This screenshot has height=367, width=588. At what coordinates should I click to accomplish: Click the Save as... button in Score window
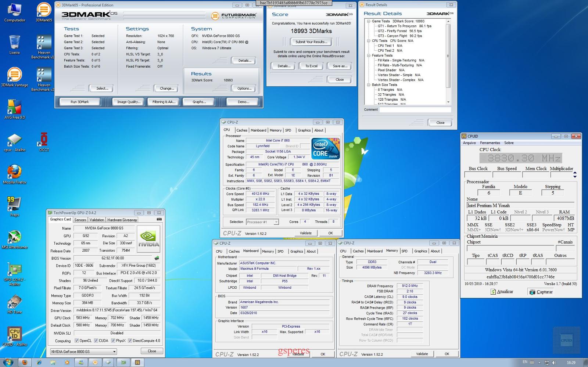click(340, 66)
